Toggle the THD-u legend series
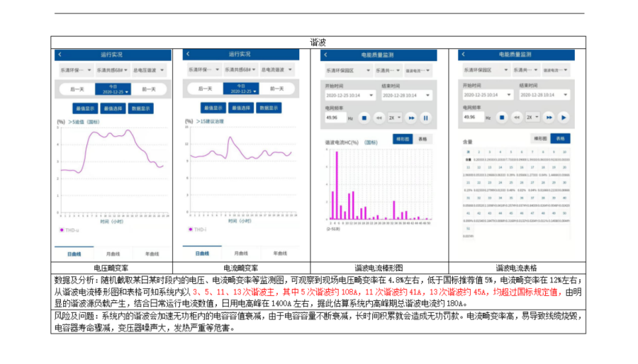Screen dimensions: 638x364 (x=69, y=230)
